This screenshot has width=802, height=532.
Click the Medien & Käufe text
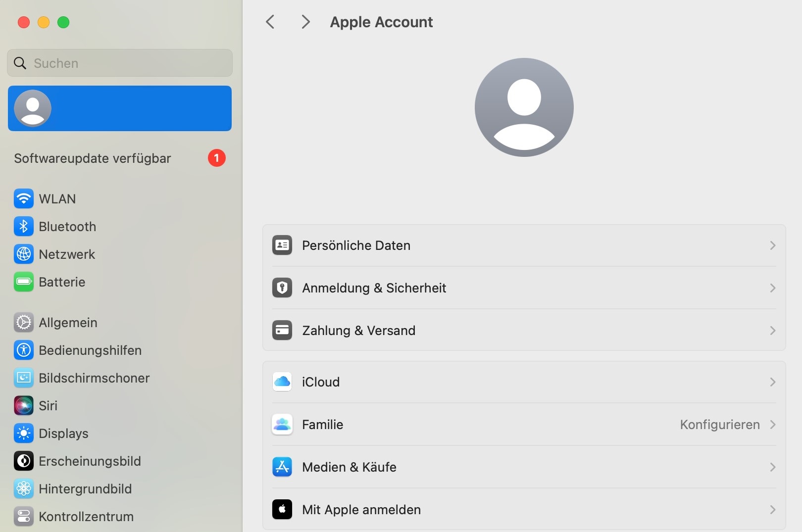349,467
